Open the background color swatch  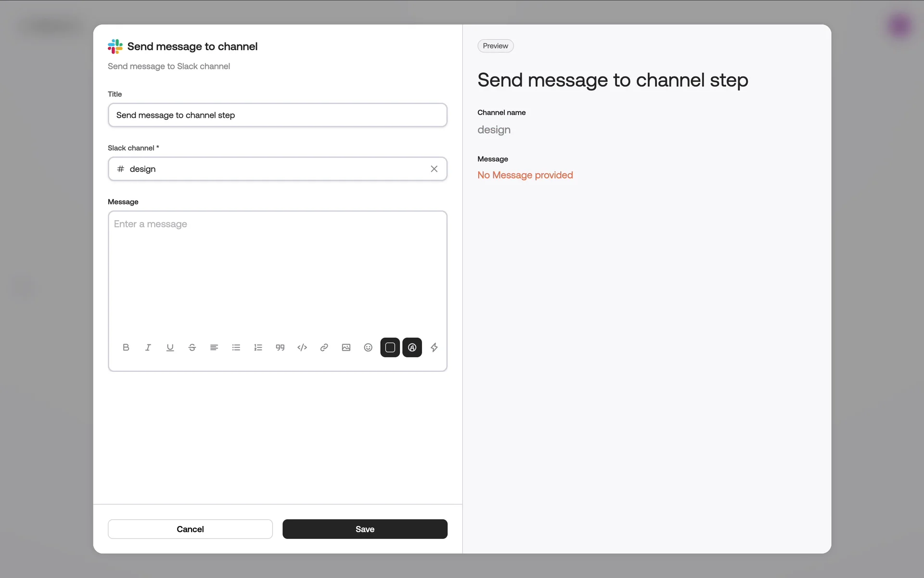pyautogui.click(x=390, y=347)
